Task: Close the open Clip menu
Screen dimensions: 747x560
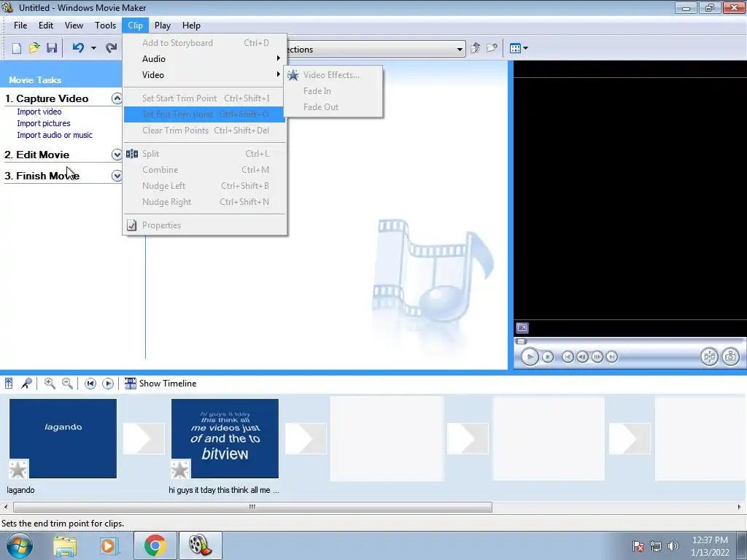Action: tap(135, 26)
